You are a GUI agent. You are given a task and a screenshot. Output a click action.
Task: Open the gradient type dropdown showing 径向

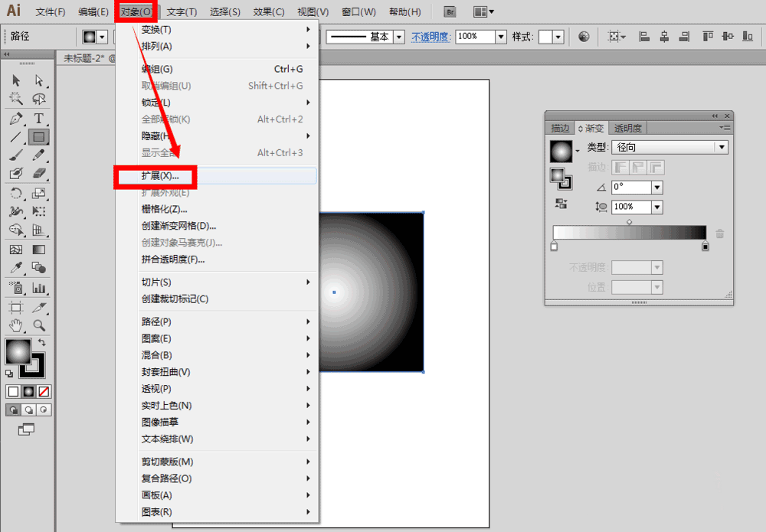tap(669, 148)
